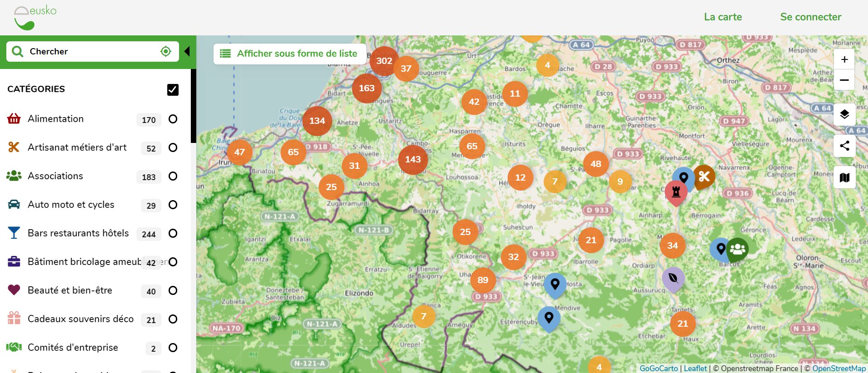Click the share map icon

point(844,146)
